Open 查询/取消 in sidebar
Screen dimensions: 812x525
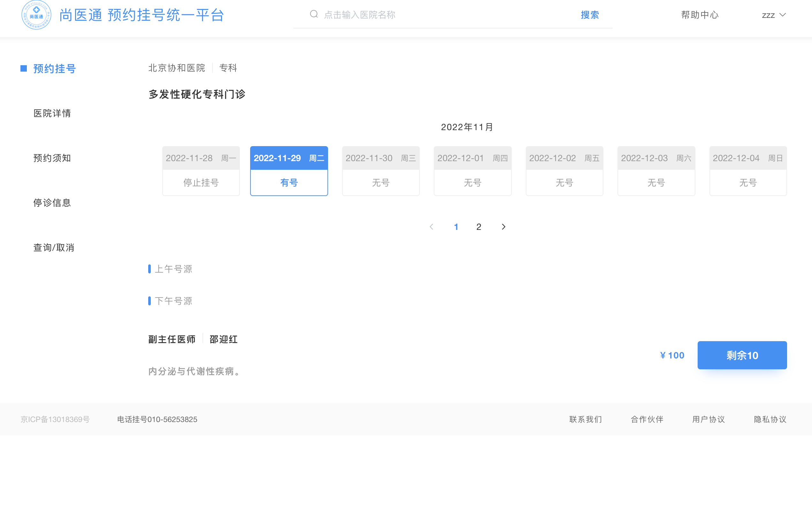(x=54, y=247)
